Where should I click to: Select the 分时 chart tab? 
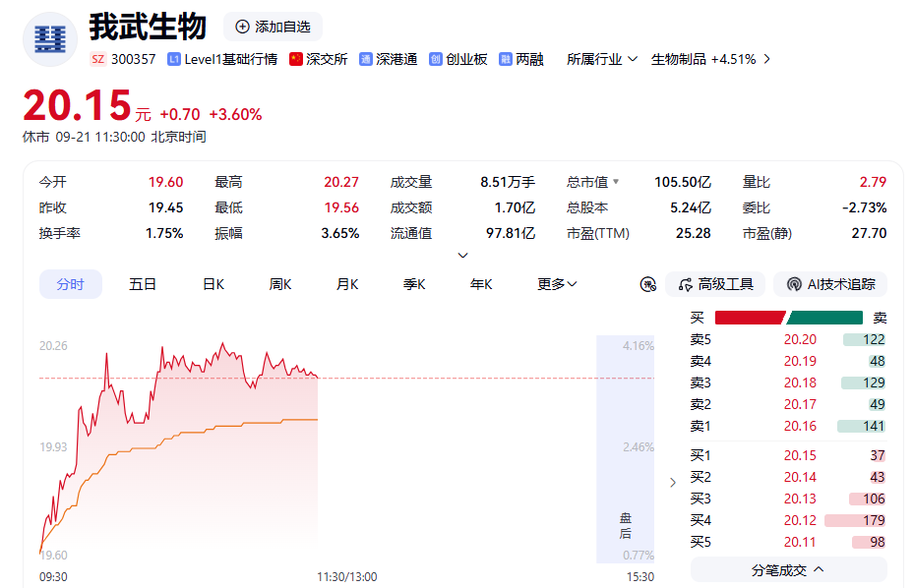point(71,284)
